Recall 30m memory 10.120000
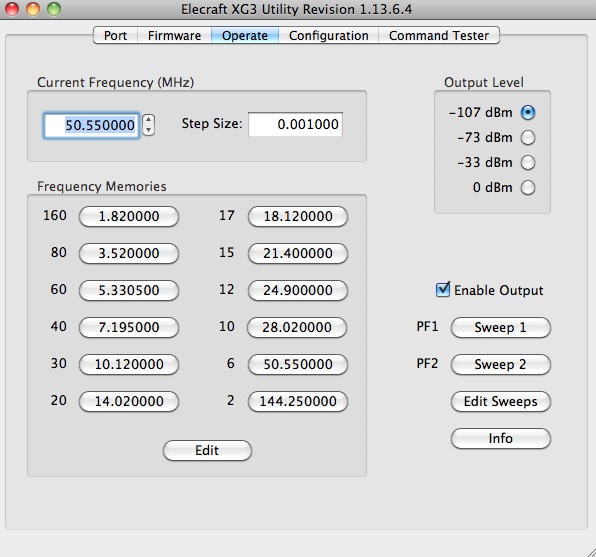Viewport: 596px width, 557px height. (129, 364)
